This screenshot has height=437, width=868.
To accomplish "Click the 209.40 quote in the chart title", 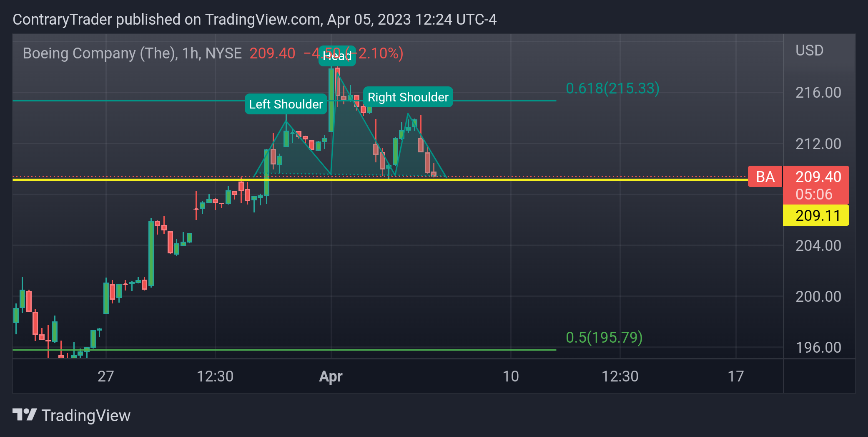I will click(272, 53).
